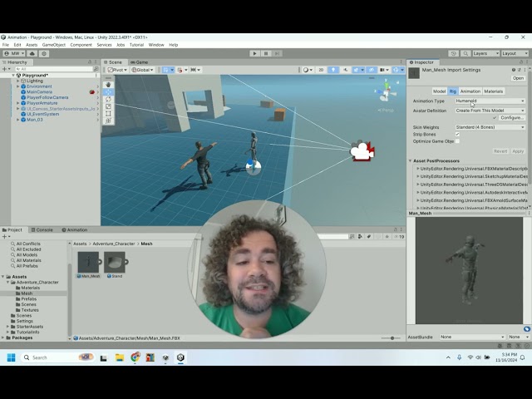Click the global search magnifier icon
Screen dimensions: 532x399
pyautogui.click(x=465, y=53)
